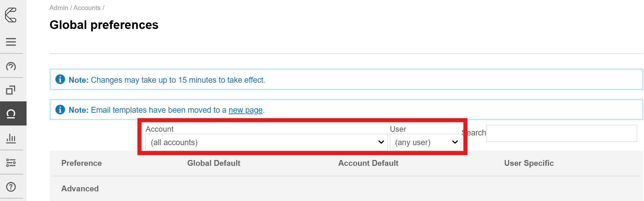
Task: Click the info icon in the email templates note
Action: (60, 110)
